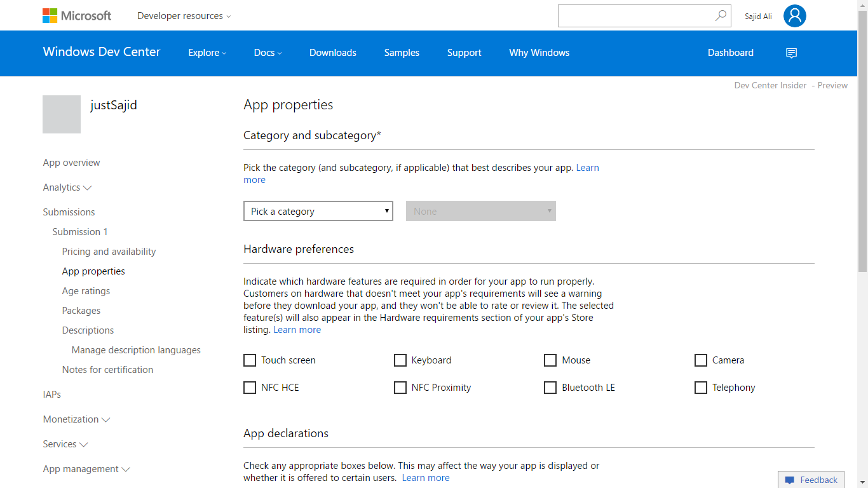The width and height of the screenshot is (868, 488).
Task: Open App overview in sidebar
Action: click(x=71, y=163)
